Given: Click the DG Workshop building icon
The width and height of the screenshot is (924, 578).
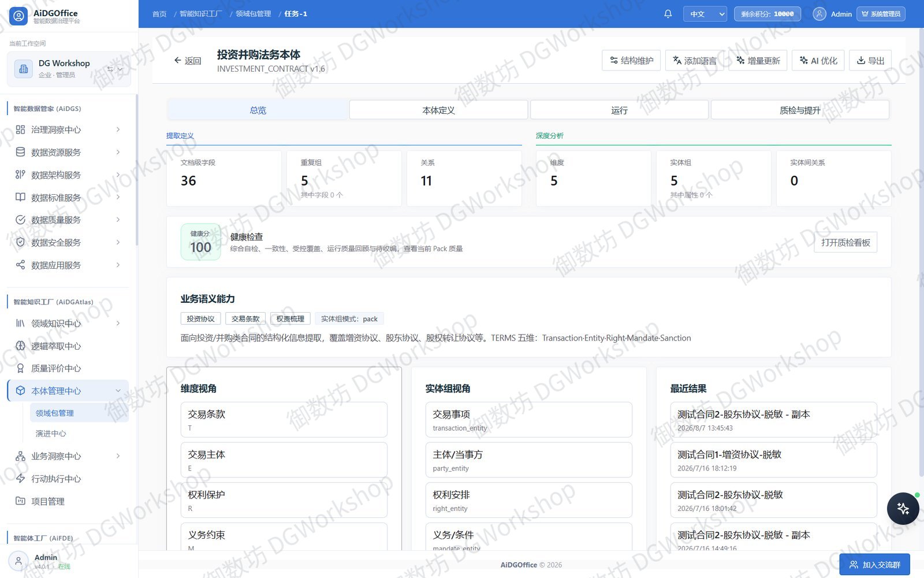Looking at the screenshot, I should click(23, 69).
